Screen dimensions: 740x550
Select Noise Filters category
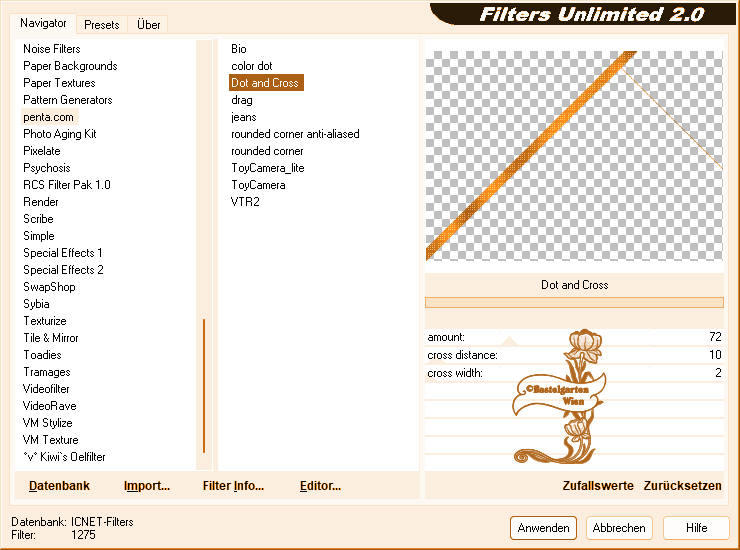(x=52, y=49)
